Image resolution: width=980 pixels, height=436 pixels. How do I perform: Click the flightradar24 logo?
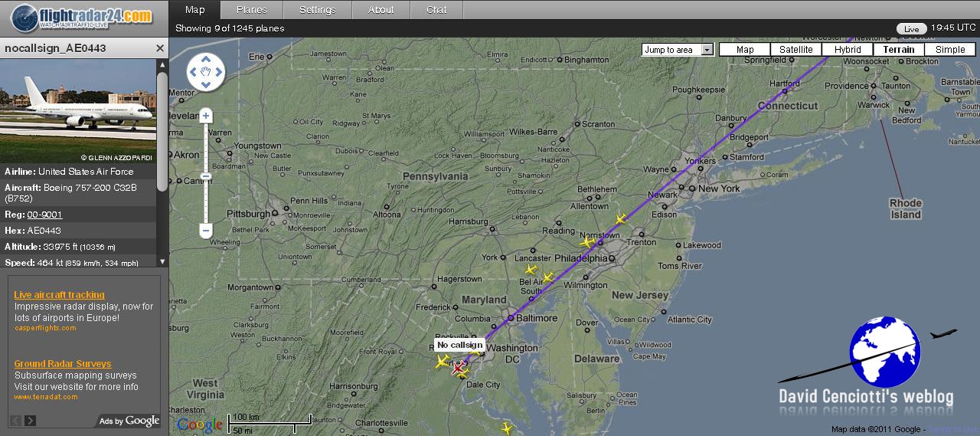pyautogui.click(x=82, y=17)
